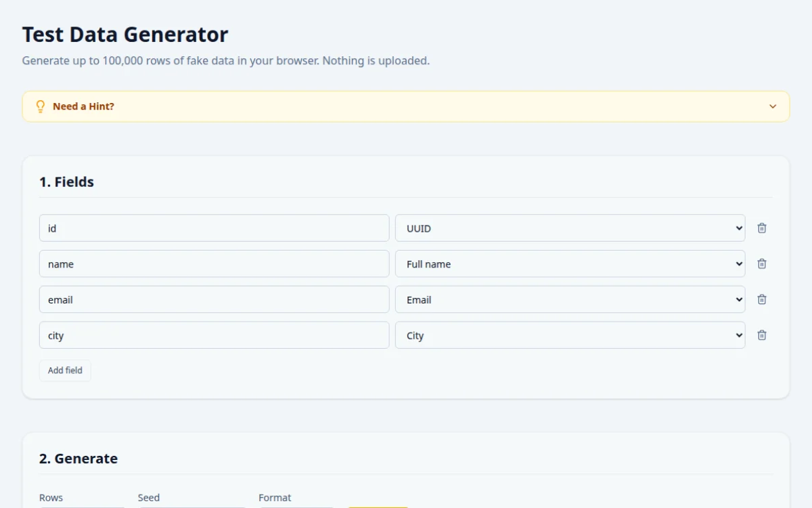Open the UUID type dropdown
812x508 pixels.
(x=570, y=228)
